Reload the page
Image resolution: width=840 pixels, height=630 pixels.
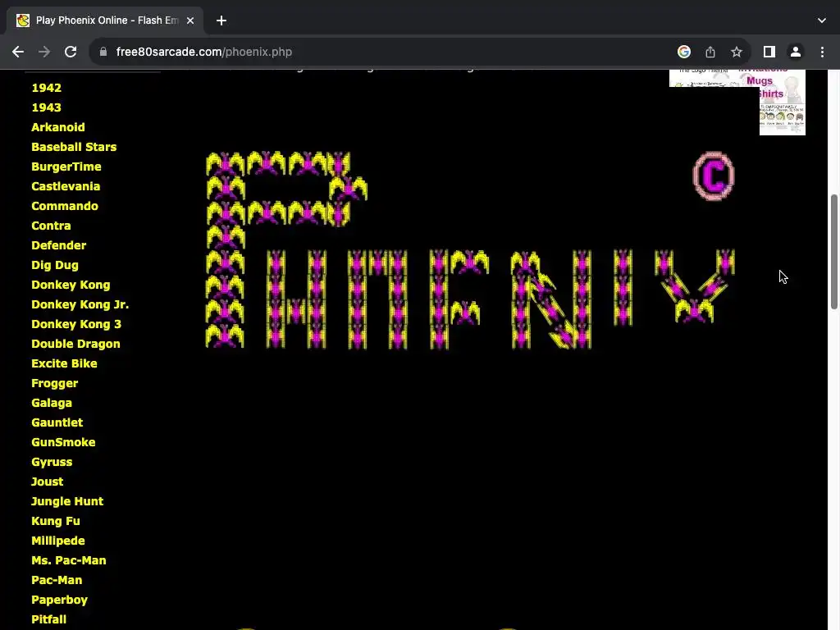click(x=71, y=52)
